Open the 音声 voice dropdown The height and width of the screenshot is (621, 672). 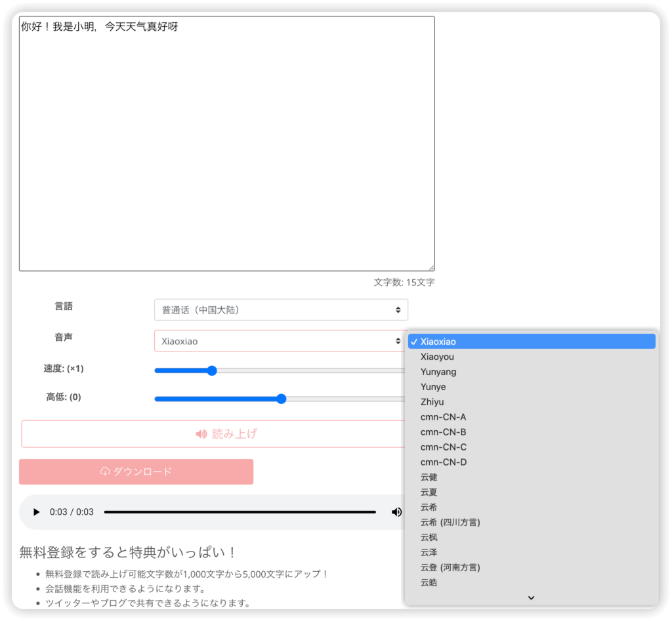(281, 341)
